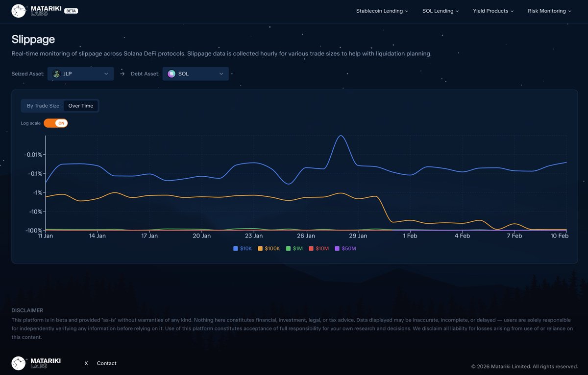Toggle the $50M series in legend
This screenshot has height=375, width=588.
pos(345,249)
